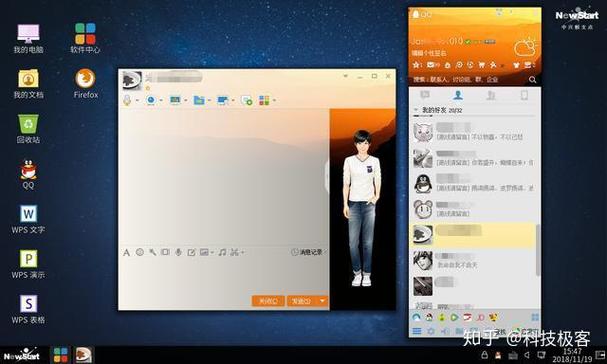The image size is (607, 364).
Task: Switch to the groups tab in the QQ panel
Action: coord(491,95)
